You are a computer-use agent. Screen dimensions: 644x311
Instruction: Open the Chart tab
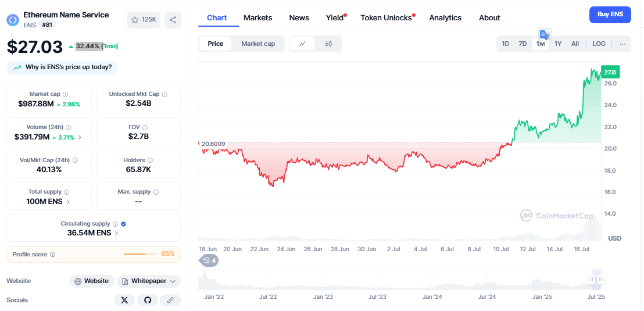point(217,17)
